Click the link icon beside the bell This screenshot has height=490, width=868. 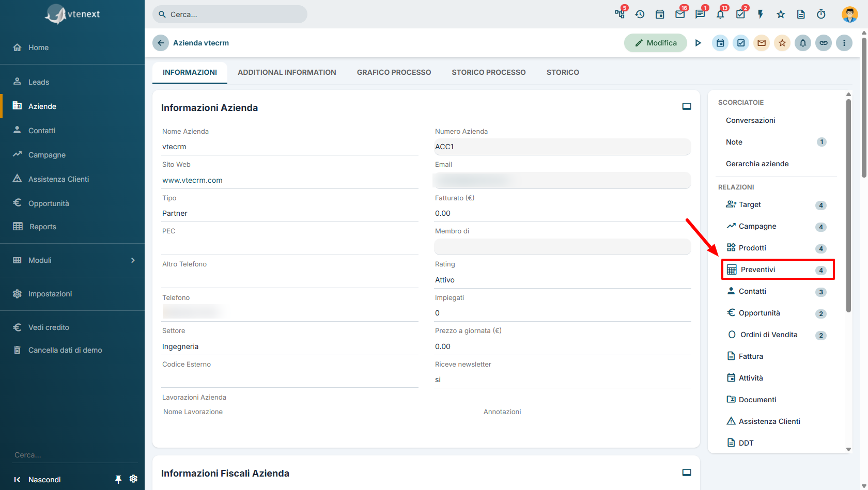[x=824, y=43]
